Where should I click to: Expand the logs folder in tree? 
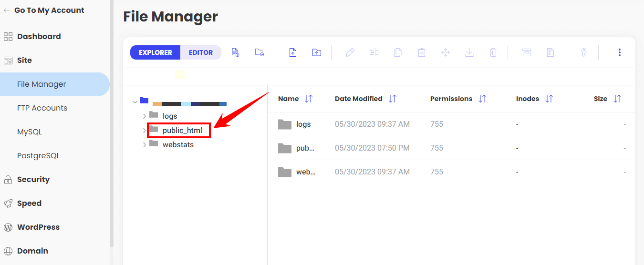[145, 116]
